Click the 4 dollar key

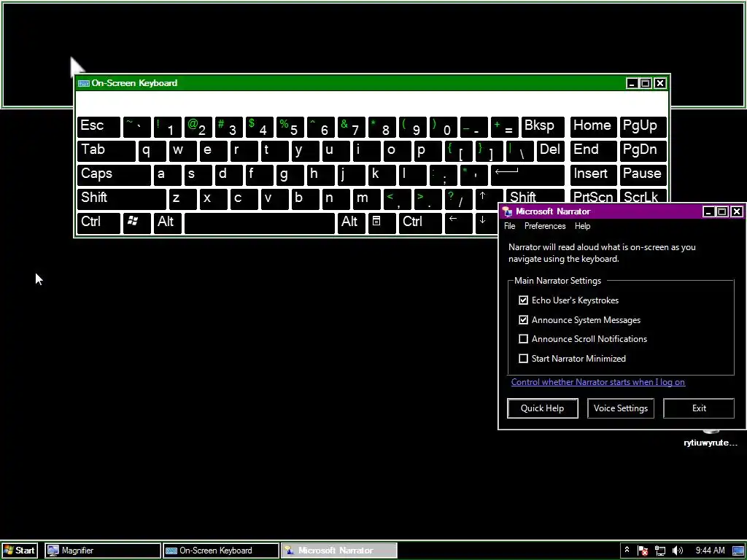260,127
